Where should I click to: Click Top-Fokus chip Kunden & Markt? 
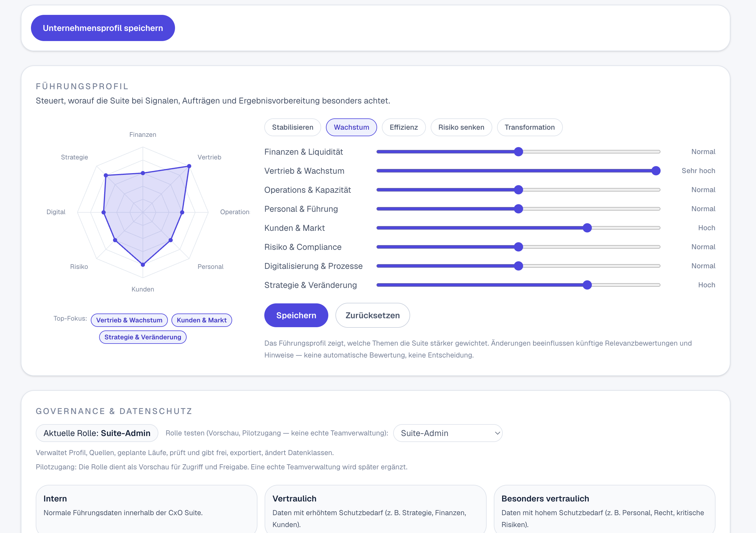202,320
